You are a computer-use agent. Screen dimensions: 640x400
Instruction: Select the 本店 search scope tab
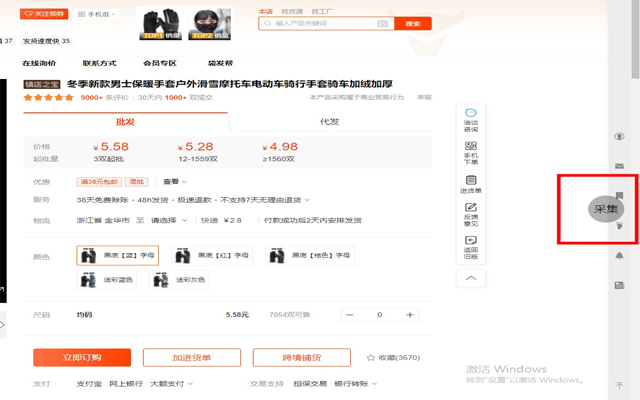(265, 11)
